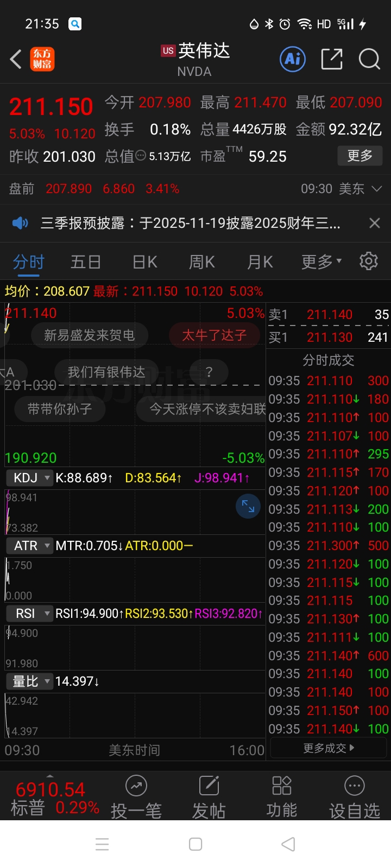Image resolution: width=391 pixels, height=868 pixels.
Task: Open the 标普 6910.54 index bar
Action: 54,797
